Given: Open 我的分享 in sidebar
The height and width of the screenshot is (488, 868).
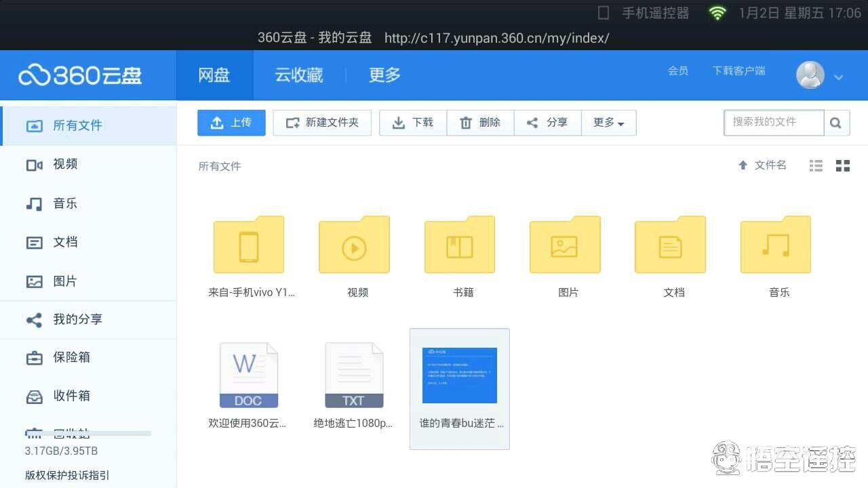Looking at the screenshot, I should pos(88,319).
